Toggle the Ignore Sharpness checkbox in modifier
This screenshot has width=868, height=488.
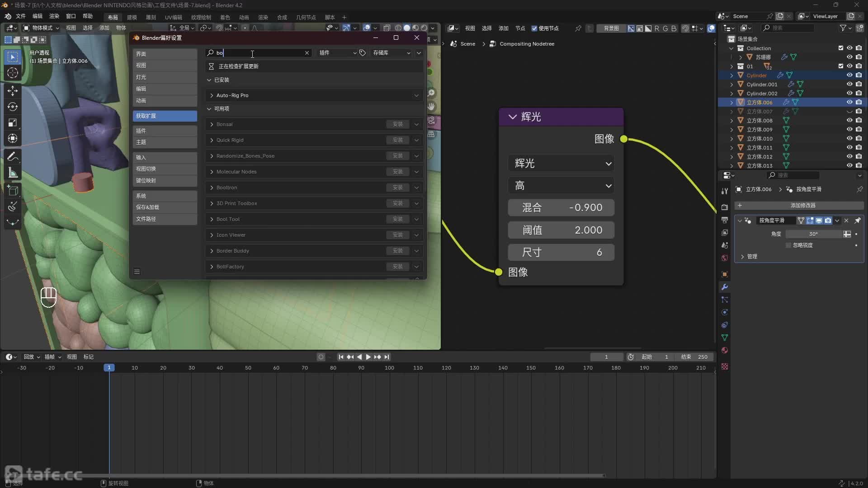click(x=788, y=245)
